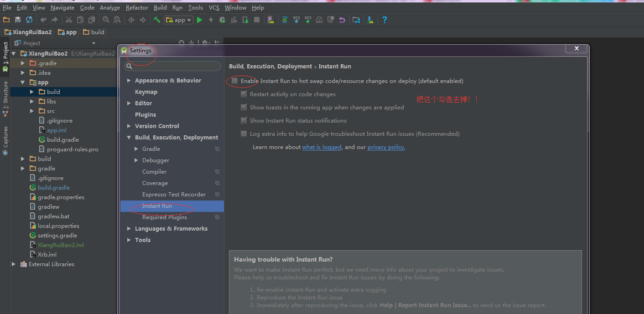Start Debug with the bug icon
The width and height of the screenshot is (644, 314).
tap(222, 20)
